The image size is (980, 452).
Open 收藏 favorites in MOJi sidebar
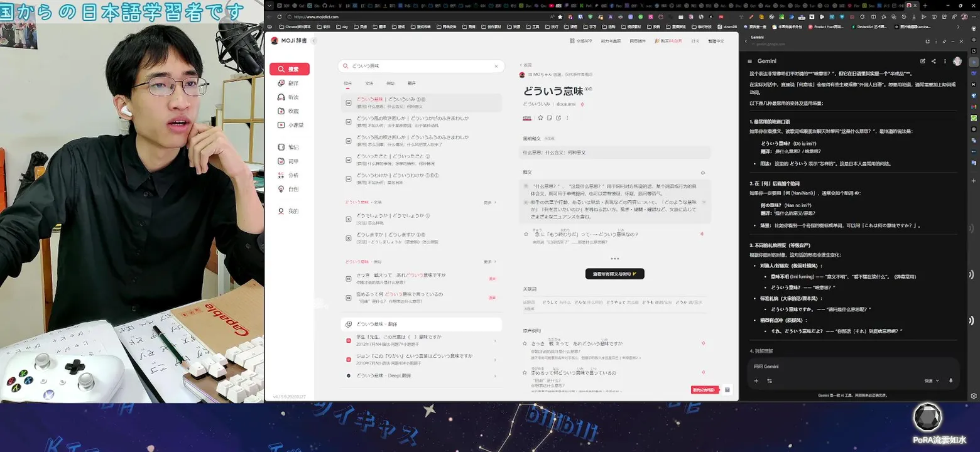[289, 111]
